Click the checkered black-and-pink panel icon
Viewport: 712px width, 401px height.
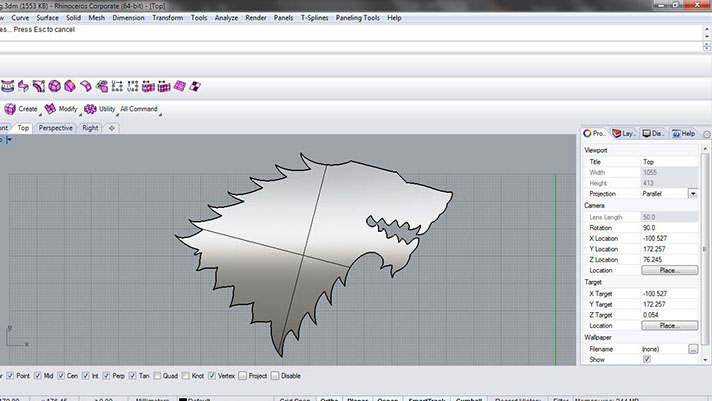(195, 86)
